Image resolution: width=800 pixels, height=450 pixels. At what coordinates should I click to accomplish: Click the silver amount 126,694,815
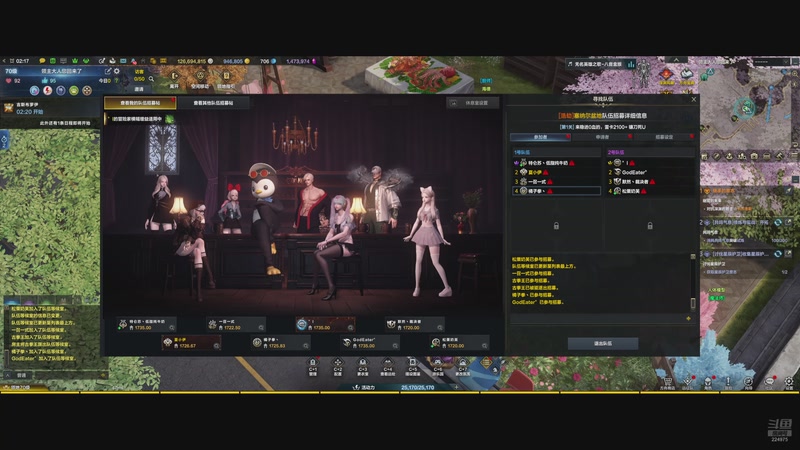pos(191,61)
